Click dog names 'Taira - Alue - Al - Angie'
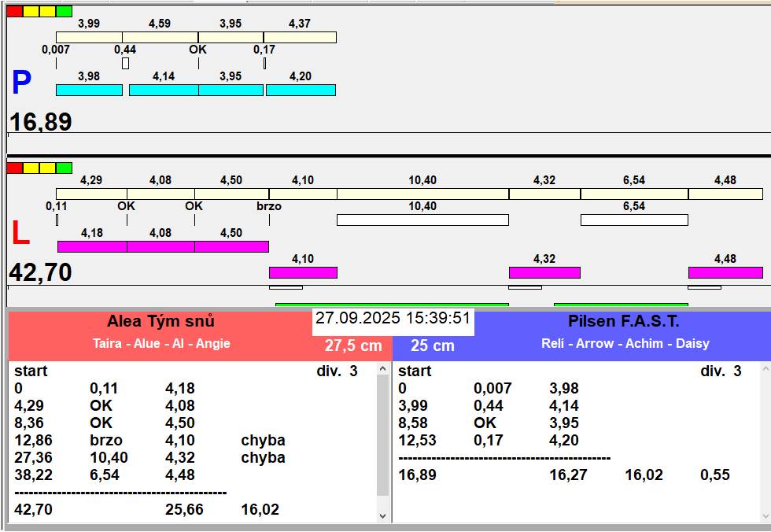This screenshot has height=532, width=771. tap(161, 343)
